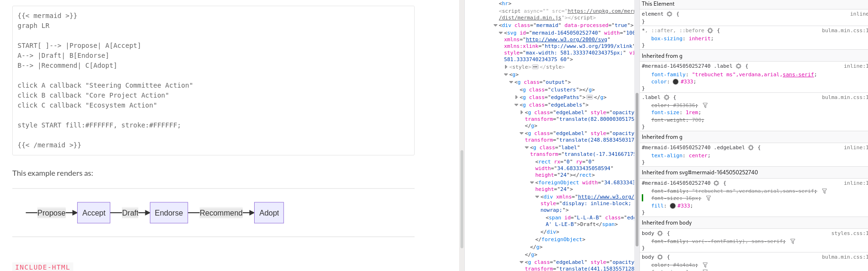Edit 'font-size: 1rem' declaration

click(676, 113)
